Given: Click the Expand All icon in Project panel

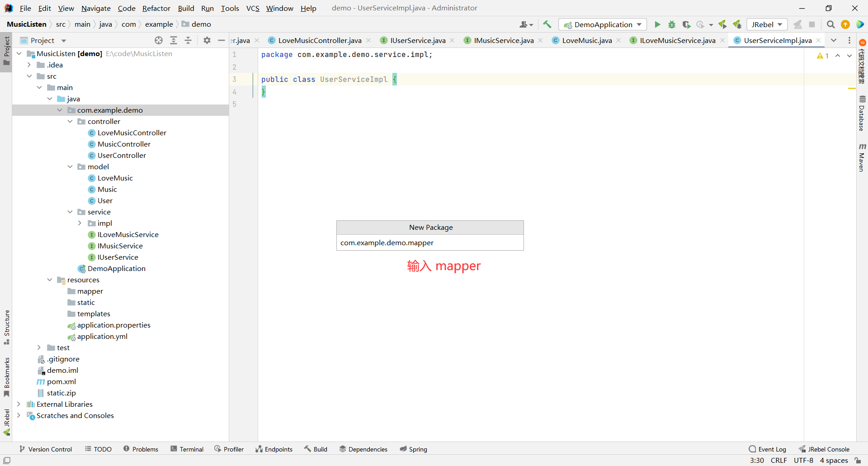Looking at the screenshot, I should point(174,40).
